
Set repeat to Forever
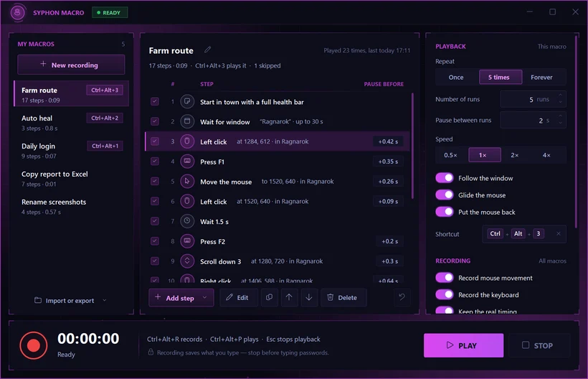[x=541, y=77]
